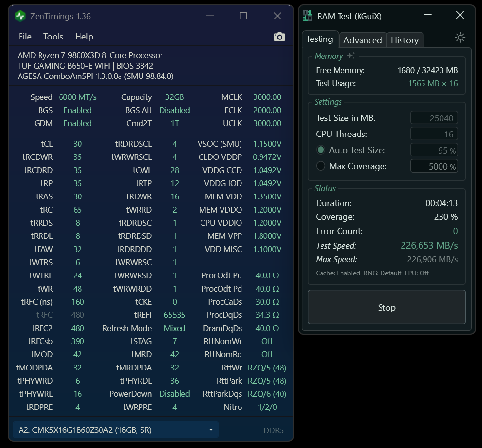The width and height of the screenshot is (482, 448).
Task: Click the Max Coverage percent field
Action: point(434,166)
